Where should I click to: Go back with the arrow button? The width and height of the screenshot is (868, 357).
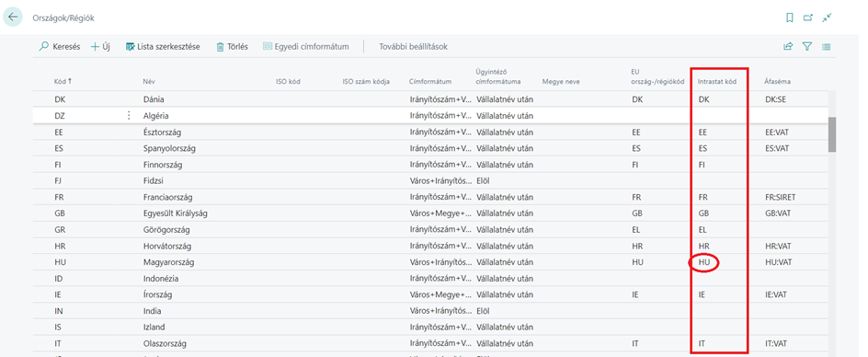[13, 17]
